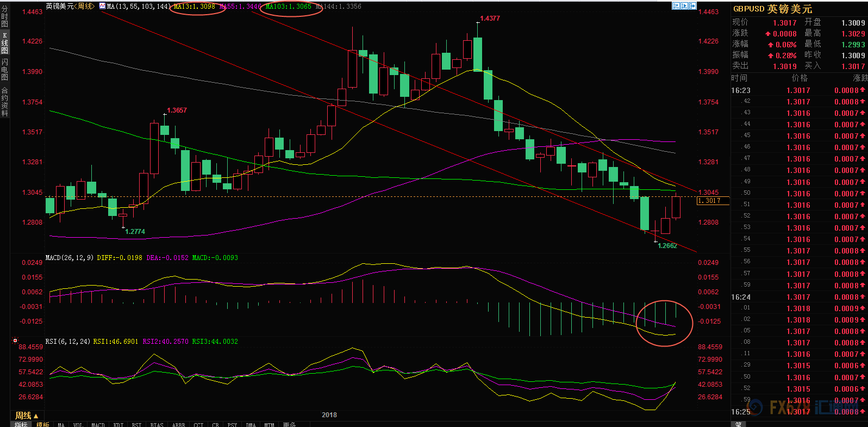This screenshot has height=427, width=868.
Task: Select the 指标 tab at bottom
Action: coord(21,424)
